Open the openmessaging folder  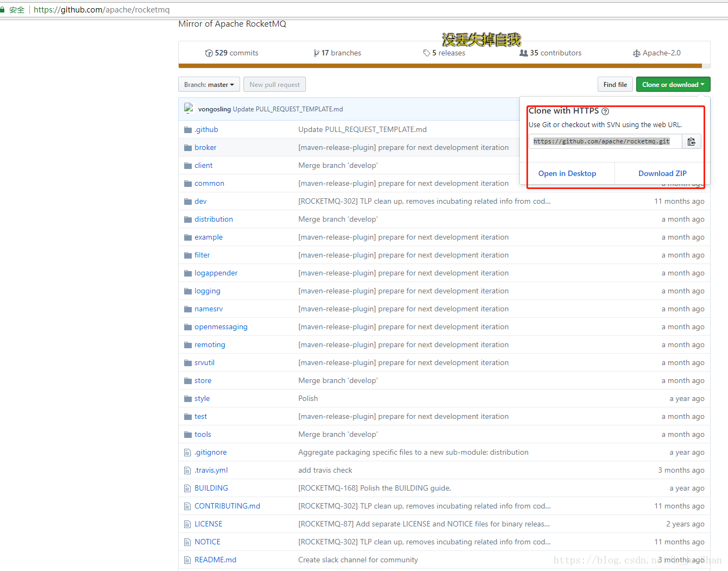coord(221,327)
